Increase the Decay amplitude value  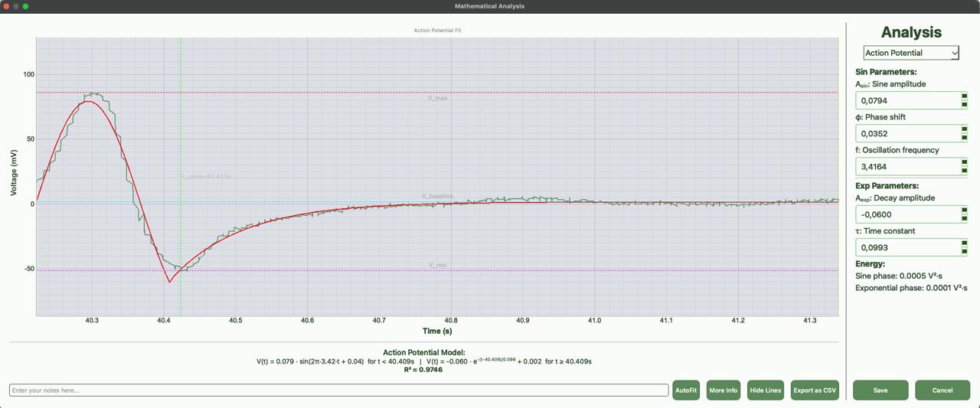click(x=964, y=211)
